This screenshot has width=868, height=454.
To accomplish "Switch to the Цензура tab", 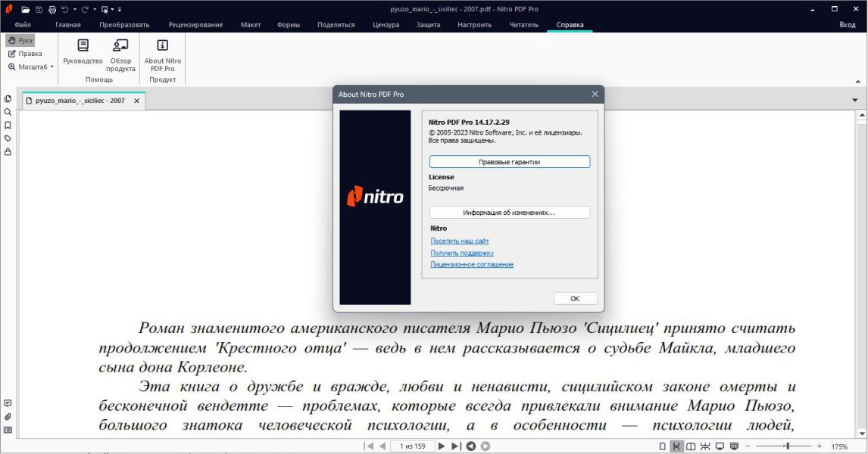I will coord(386,25).
